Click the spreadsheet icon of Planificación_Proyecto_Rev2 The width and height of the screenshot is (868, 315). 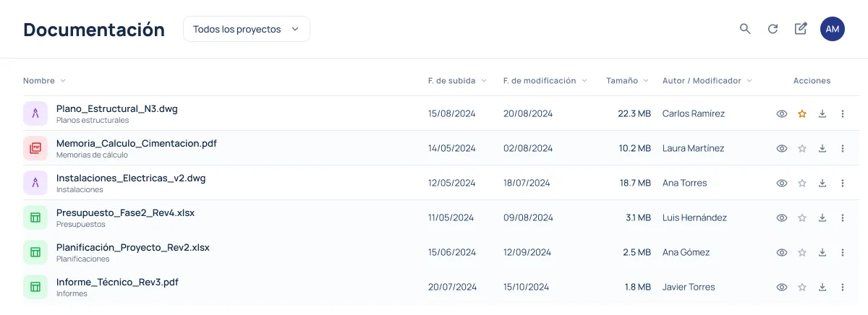click(35, 252)
